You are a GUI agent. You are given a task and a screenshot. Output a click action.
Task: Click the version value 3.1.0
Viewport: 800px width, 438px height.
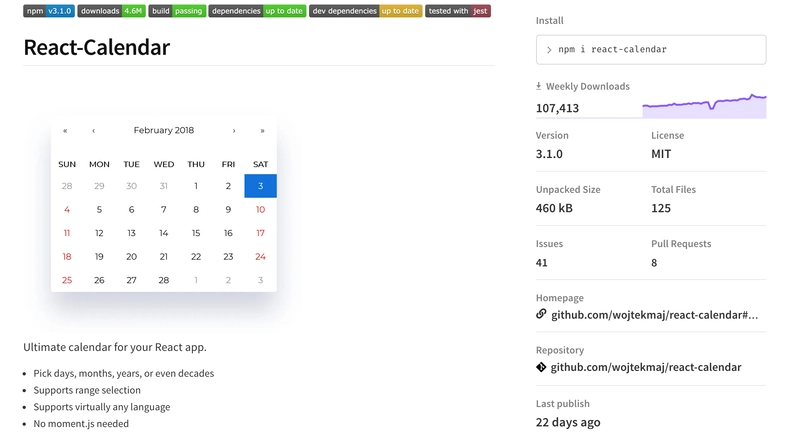[x=549, y=154]
